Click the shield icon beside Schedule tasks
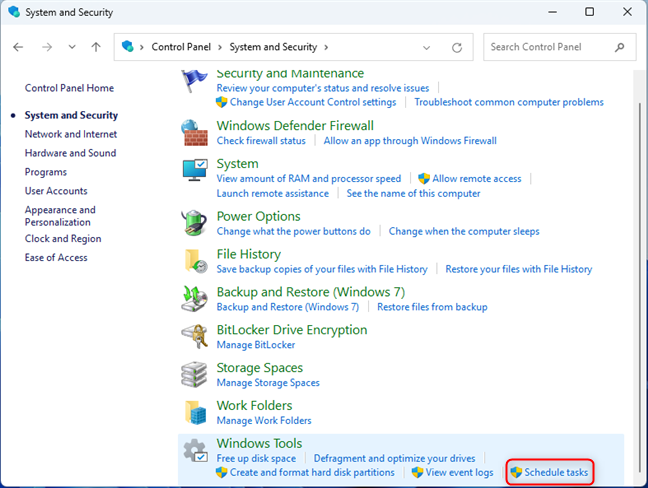 (516, 472)
